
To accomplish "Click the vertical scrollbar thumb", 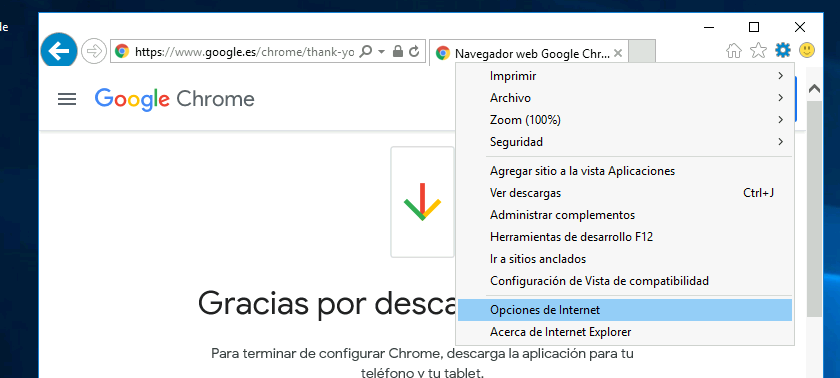I will tap(814, 209).
